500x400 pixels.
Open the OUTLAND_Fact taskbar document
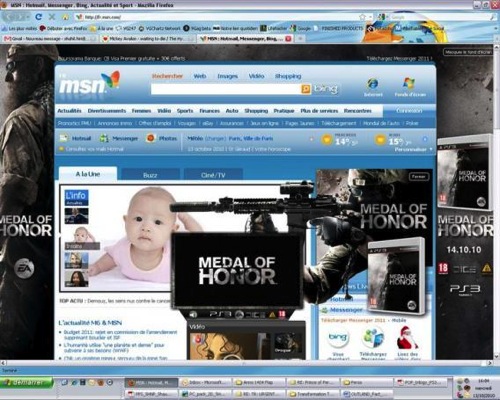(x=368, y=394)
